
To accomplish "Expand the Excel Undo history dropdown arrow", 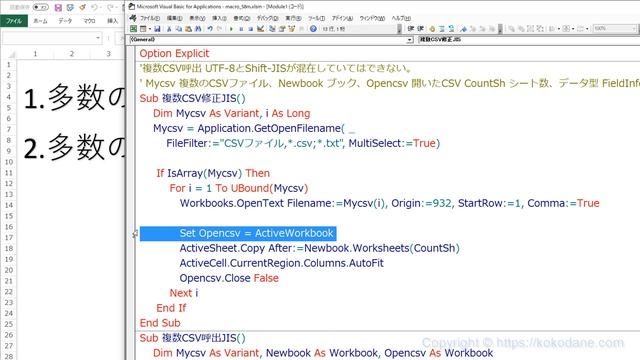I will tap(101, 7).
